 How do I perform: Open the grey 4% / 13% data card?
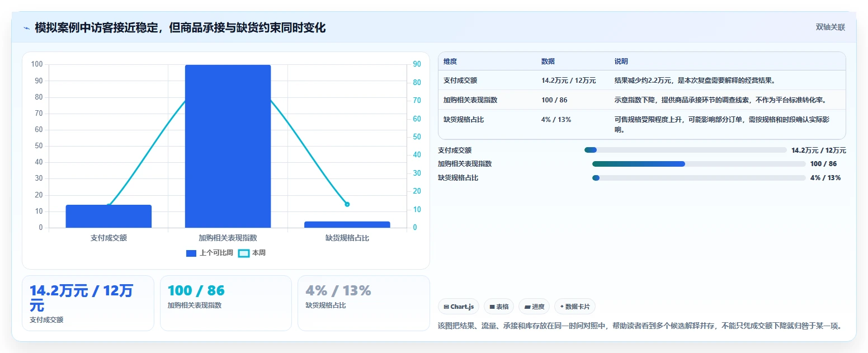(x=364, y=303)
